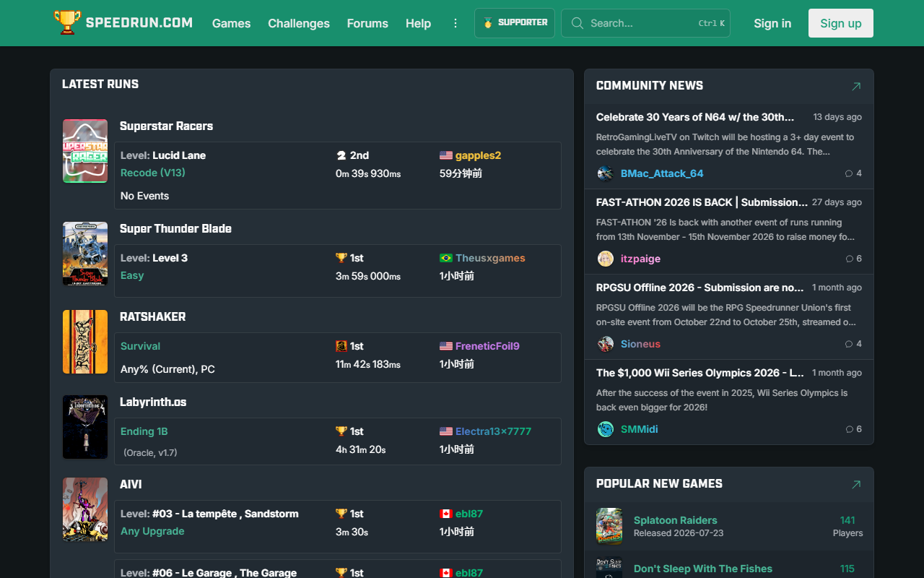Open the Help menu
The height and width of the screenshot is (578, 924).
pyautogui.click(x=418, y=23)
